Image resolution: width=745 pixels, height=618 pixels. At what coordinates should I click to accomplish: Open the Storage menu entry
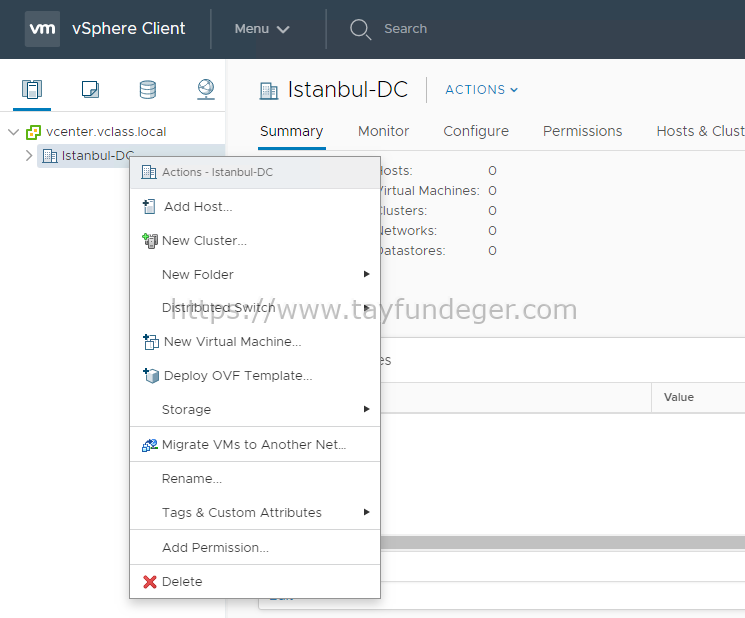(255, 409)
